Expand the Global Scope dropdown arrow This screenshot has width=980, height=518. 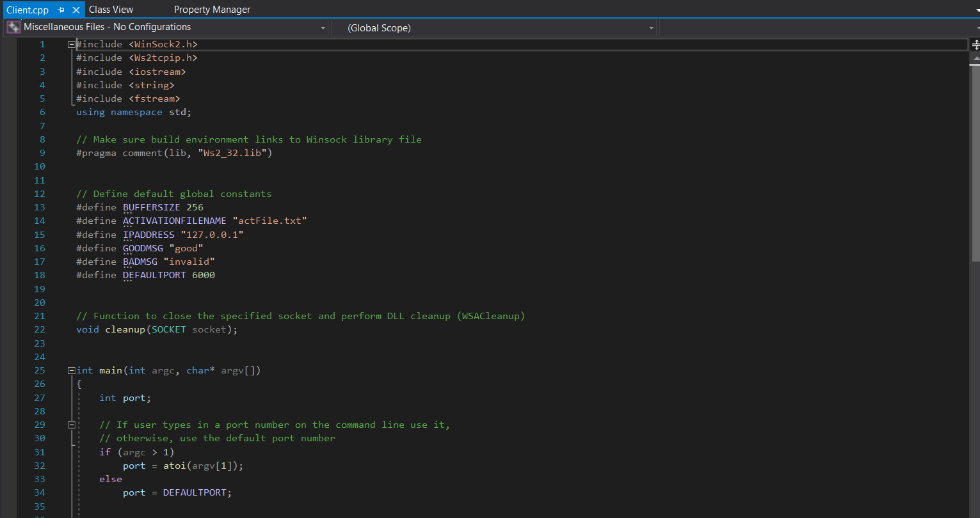point(650,27)
